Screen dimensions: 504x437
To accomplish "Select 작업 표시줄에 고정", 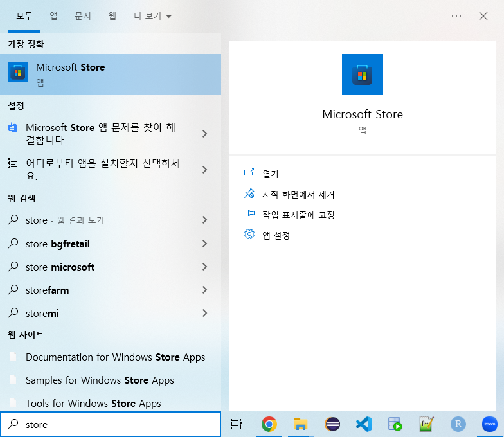I will tap(298, 215).
